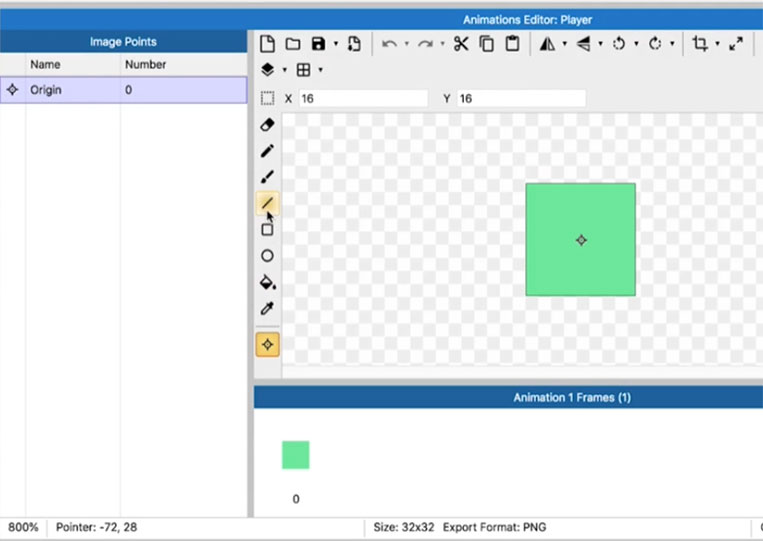Click the origin marker on the canvas
The image size is (763, 541).
click(581, 240)
